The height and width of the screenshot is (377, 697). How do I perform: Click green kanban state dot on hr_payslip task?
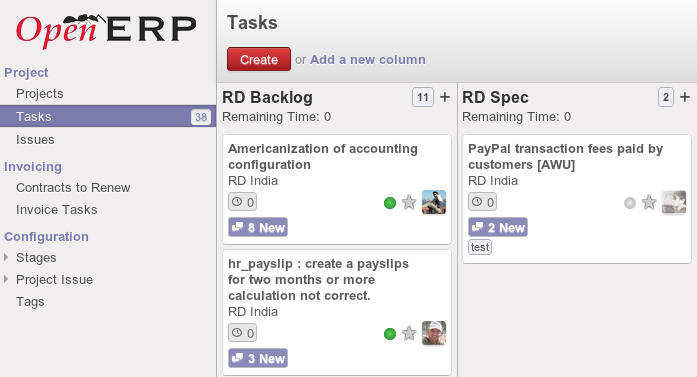coord(390,334)
